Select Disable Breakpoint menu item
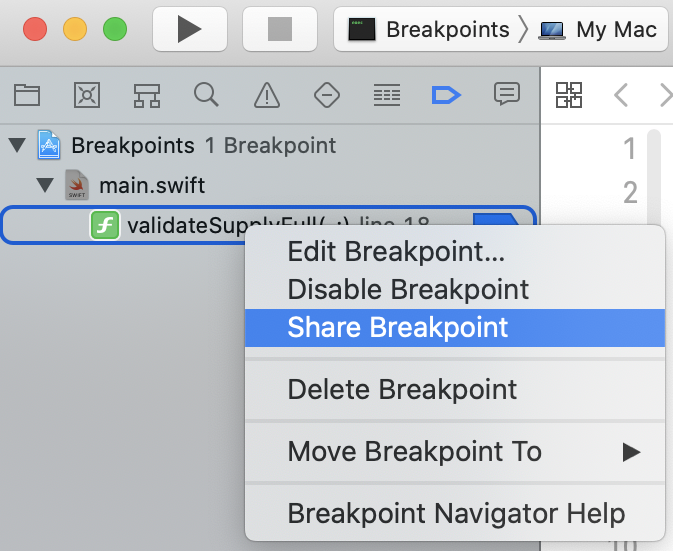The width and height of the screenshot is (673, 551). coord(408,290)
